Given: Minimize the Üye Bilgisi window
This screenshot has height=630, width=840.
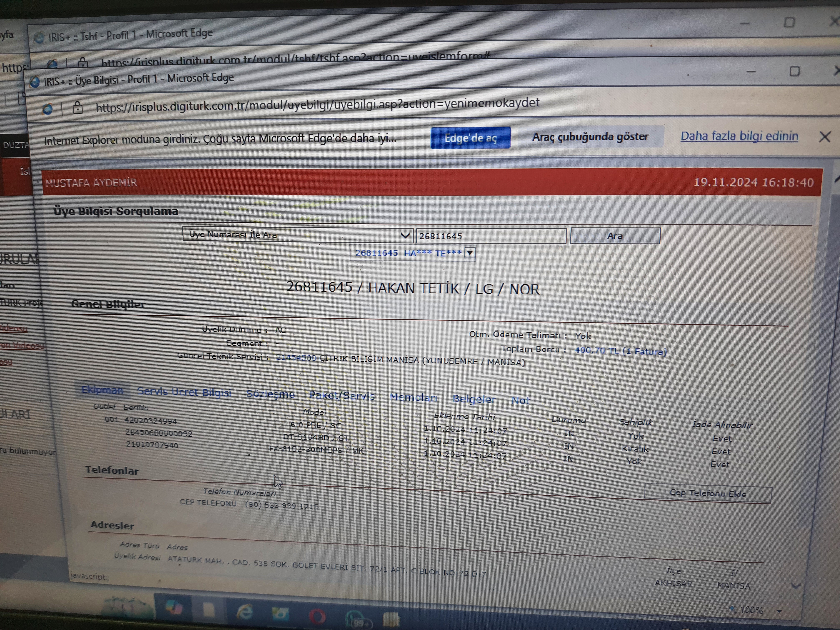Looking at the screenshot, I should (751, 71).
